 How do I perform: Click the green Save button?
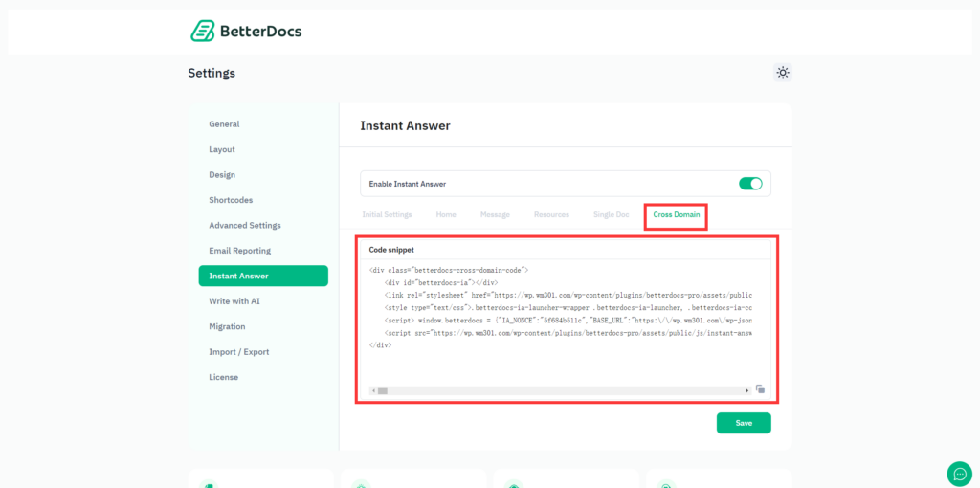point(744,423)
